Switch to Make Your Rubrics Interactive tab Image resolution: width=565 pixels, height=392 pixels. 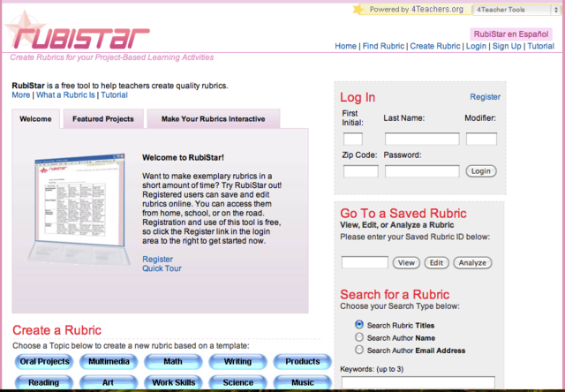click(214, 119)
